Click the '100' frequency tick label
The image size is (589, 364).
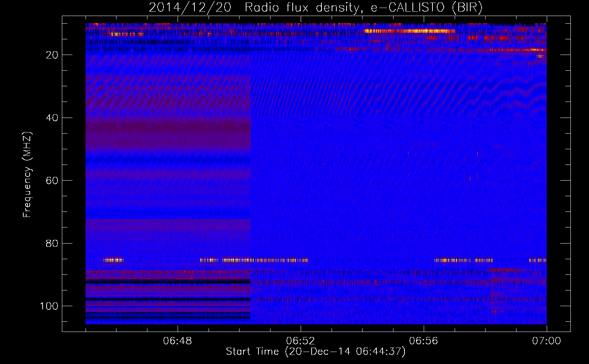click(49, 306)
